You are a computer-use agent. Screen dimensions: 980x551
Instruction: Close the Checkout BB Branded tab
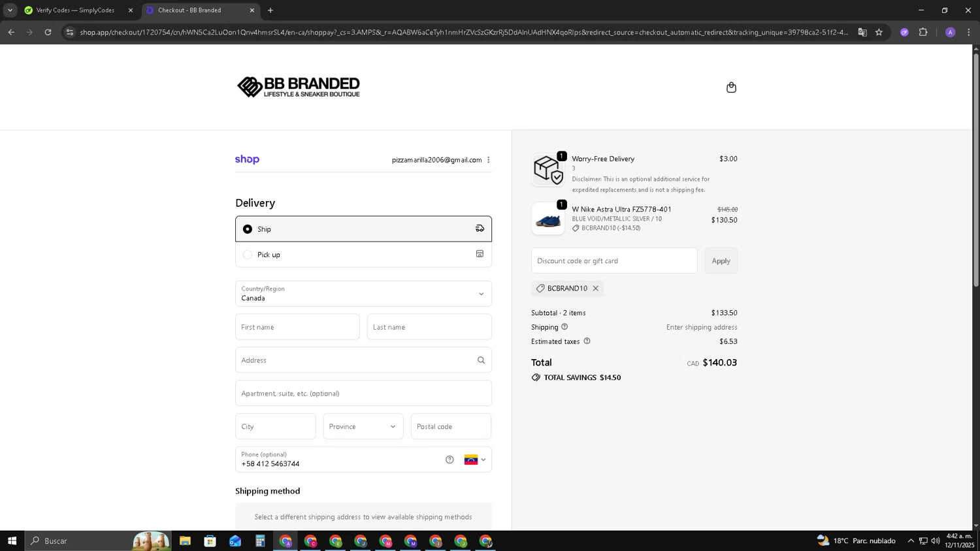coord(252,10)
